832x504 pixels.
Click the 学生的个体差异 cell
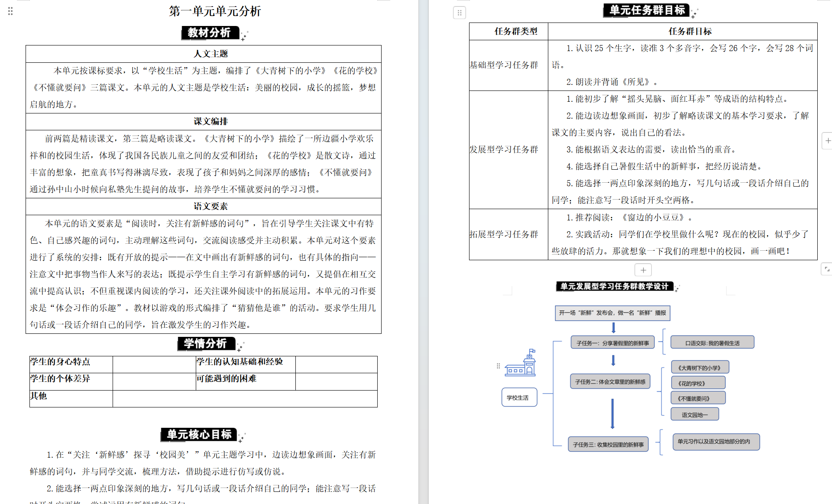pyautogui.click(x=71, y=381)
